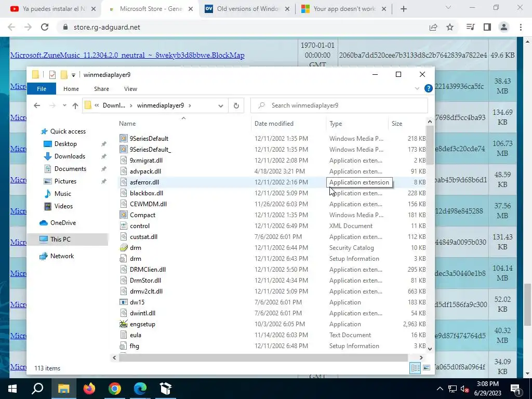Expand the Explorer ribbon chevron
This screenshot has height=399, width=532.
[x=417, y=88]
